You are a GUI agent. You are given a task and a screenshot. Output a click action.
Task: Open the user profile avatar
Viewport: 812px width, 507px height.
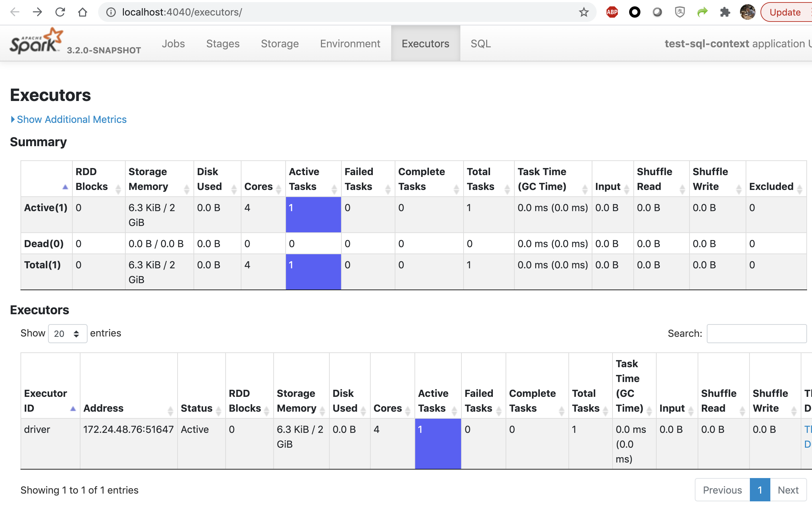747,12
